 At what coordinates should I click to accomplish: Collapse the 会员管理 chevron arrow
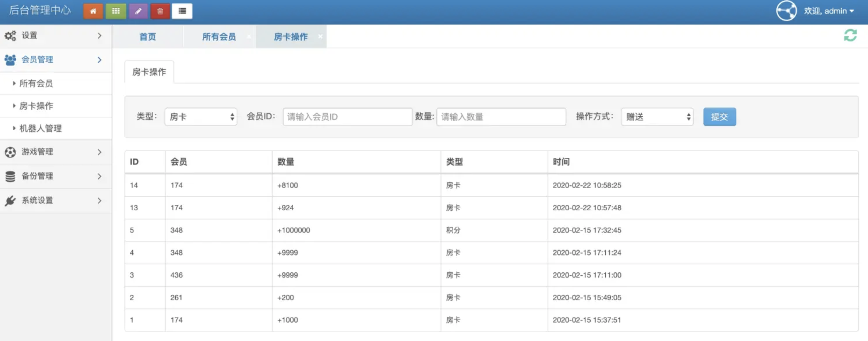tap(99, 60)
